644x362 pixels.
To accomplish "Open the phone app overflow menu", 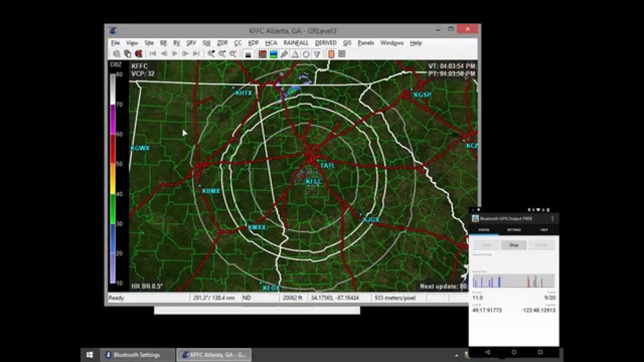I will click(552, 219).
